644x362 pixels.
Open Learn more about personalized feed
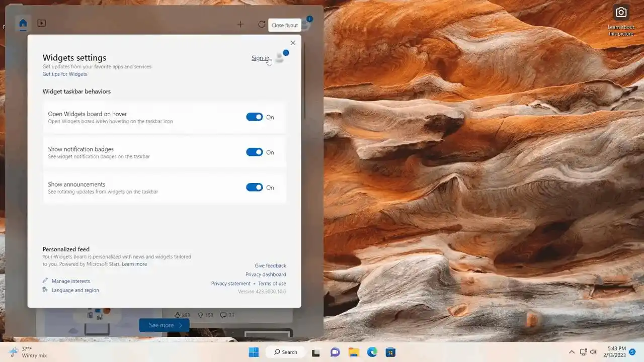click(134, 264)
